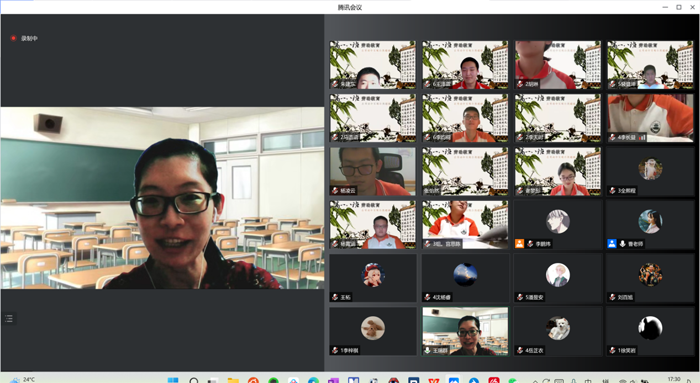This screenshot has height=383, width=700.
Task: Click the 腾讯会议 window title
Action: click(x=350, y=7)
